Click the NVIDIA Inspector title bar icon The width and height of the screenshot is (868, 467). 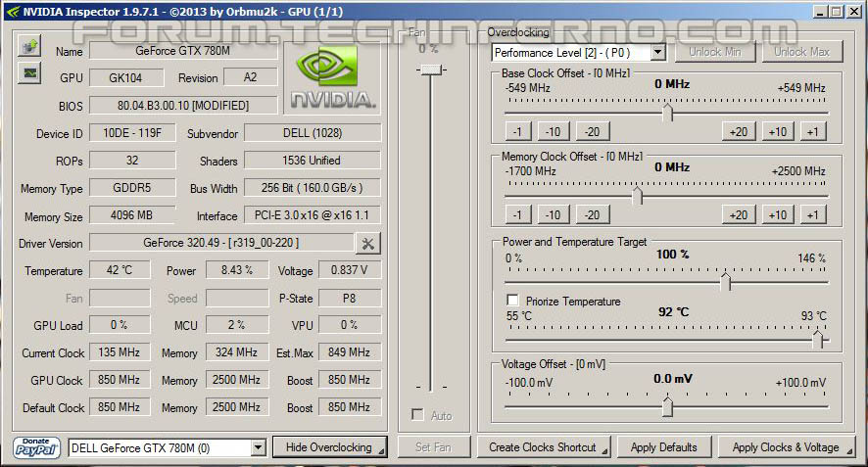(x=14, y=12)
